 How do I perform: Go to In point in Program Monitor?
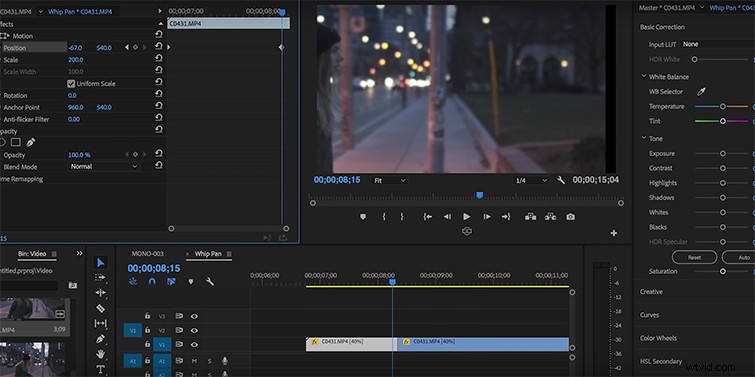(x=428, y=217)
